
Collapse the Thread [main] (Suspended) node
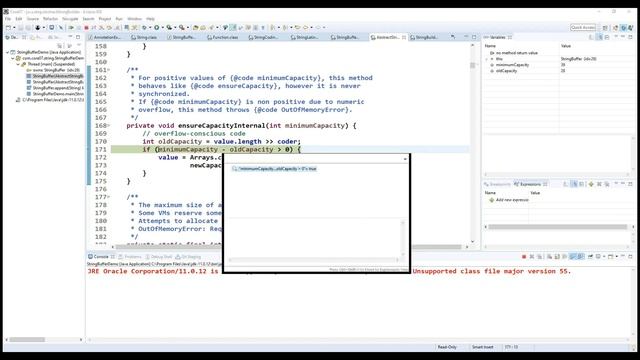[x=18, y=64]
